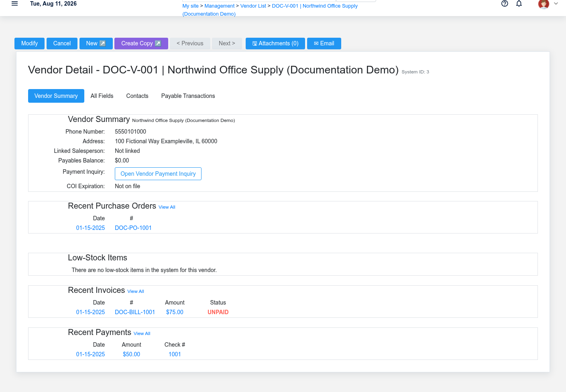
Task: Click the payment date 01-15-2025
Action: [90, 354]
